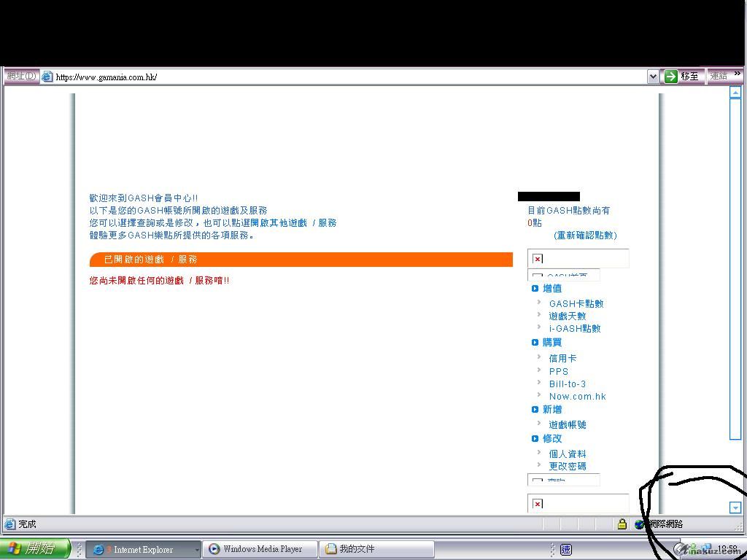
Task: Click the vertical scrollbar thumb
Action: click(x=735, y=269)
